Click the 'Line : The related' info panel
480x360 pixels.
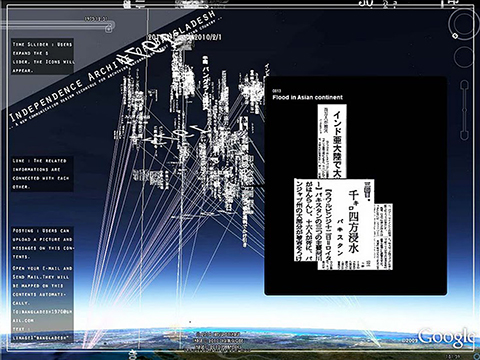pyautogui.click(x=42, y=174)
